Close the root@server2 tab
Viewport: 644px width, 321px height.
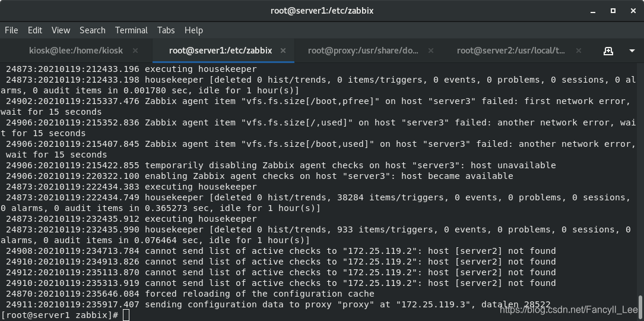point(579,51)
